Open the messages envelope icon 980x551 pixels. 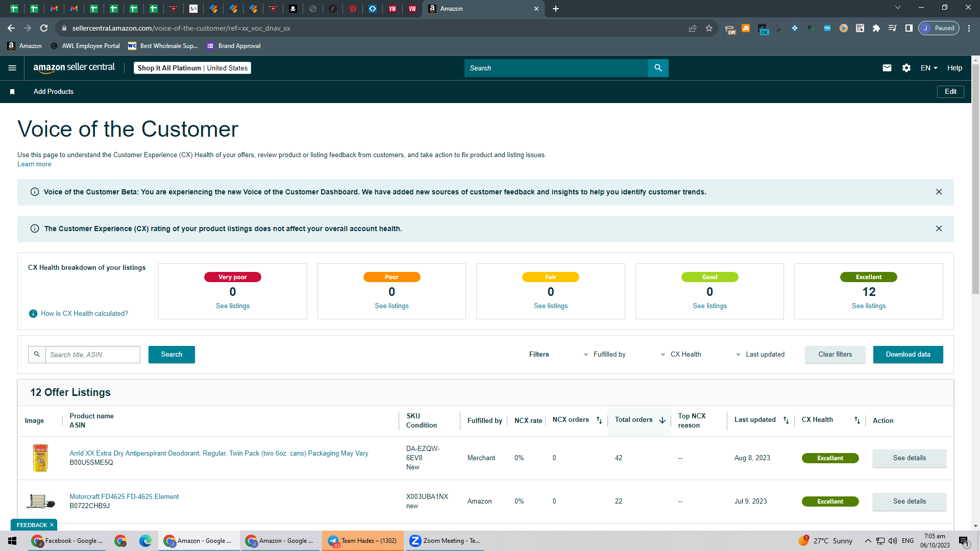887,68
